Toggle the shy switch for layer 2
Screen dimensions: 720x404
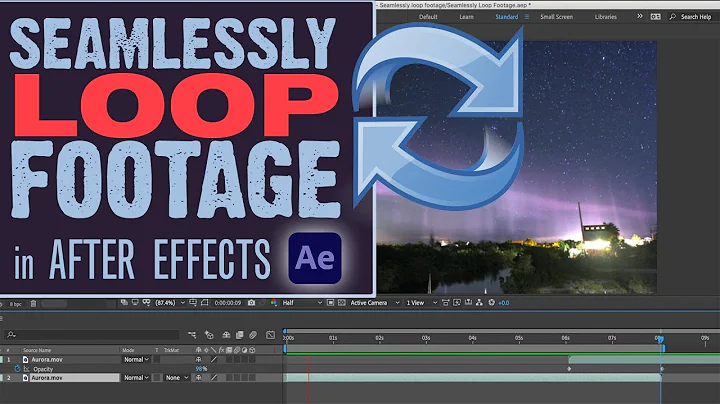(198, 378)
